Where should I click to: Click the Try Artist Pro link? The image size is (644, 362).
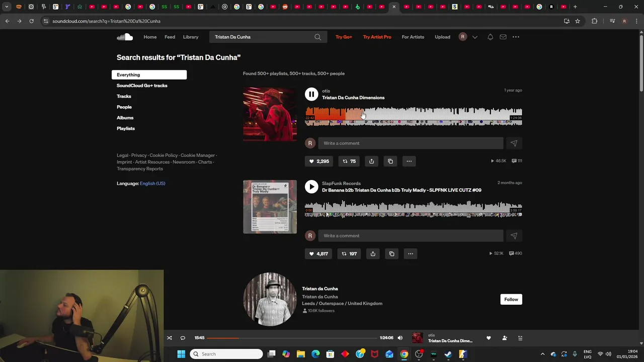[377, 37]
